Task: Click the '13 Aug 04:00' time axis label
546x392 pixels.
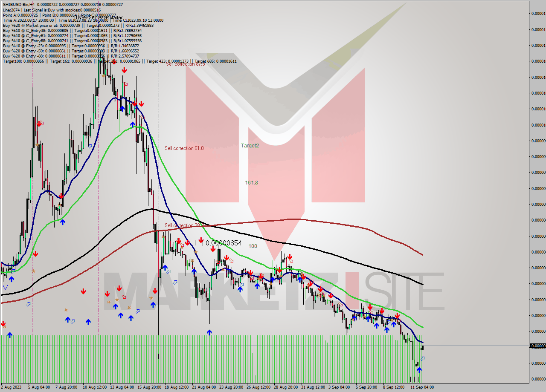Action: tap(122, 387)
